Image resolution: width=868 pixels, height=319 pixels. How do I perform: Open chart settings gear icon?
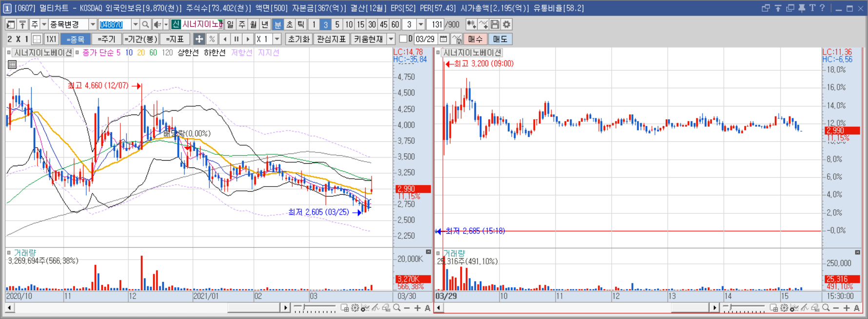click(x=507, y=24)
